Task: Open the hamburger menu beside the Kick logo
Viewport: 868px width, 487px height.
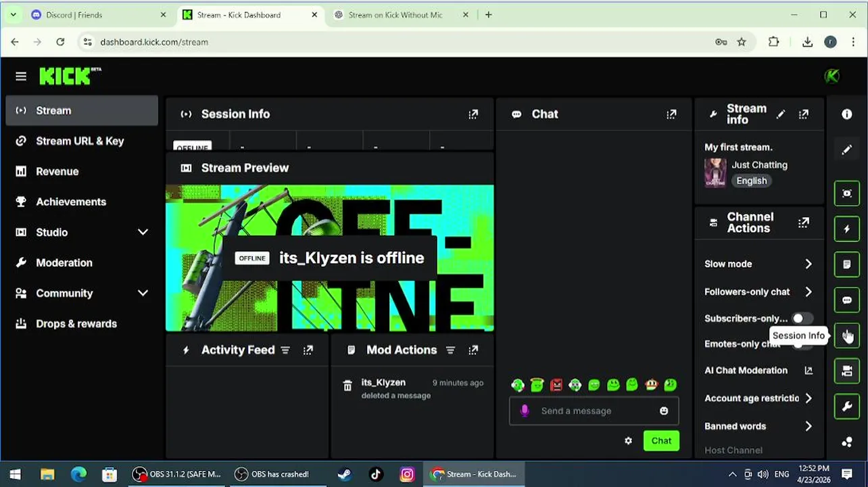Action: click(21, 76)
